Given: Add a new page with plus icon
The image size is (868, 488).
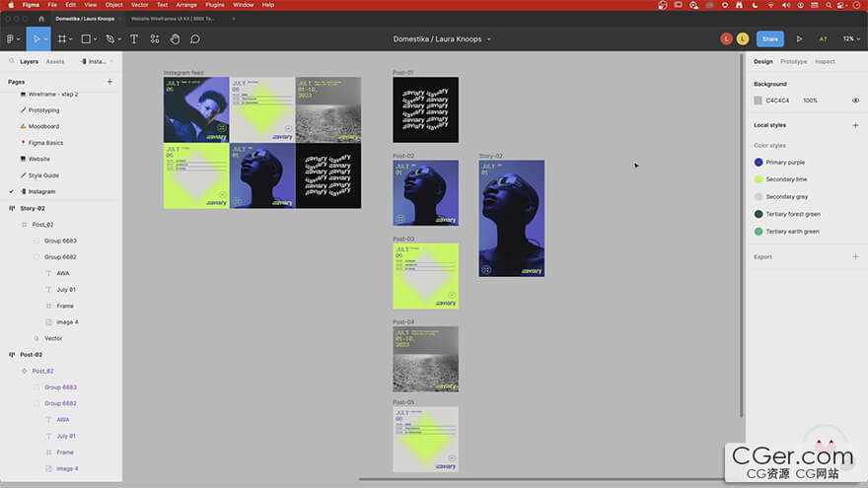Looking at the screenshot, I should click(109, 82).
